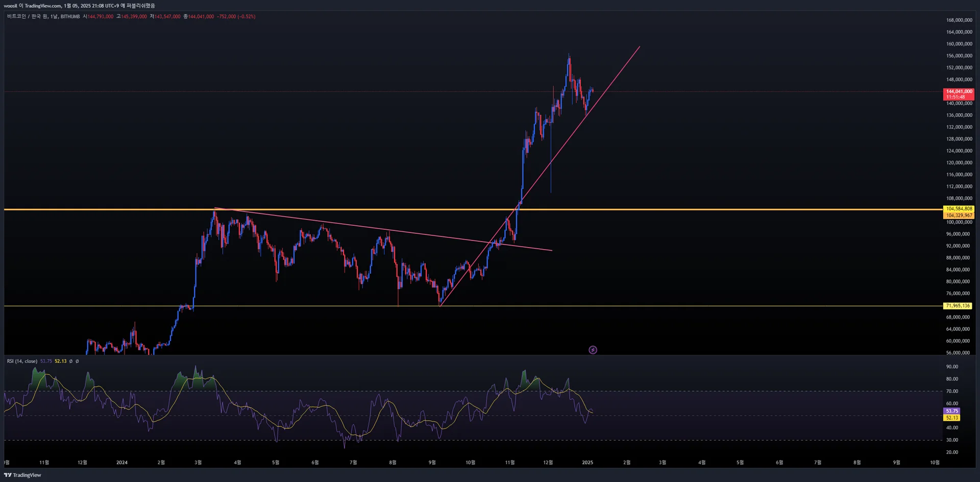The height and width of the screenshot is (482, 980).
Task: Click the 90.00 level on RSI axis
Action: (952, 367)
